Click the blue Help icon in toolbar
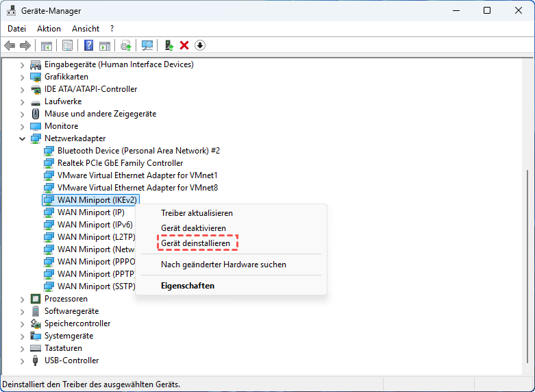Screen dimensions: 535x392 (x=88, y=45)
